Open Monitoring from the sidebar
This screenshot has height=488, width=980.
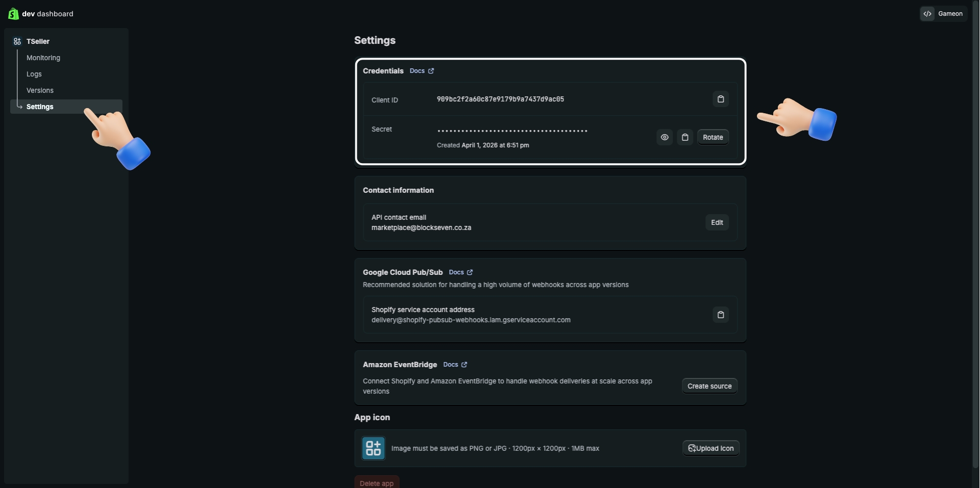click(x=43, y=58)
